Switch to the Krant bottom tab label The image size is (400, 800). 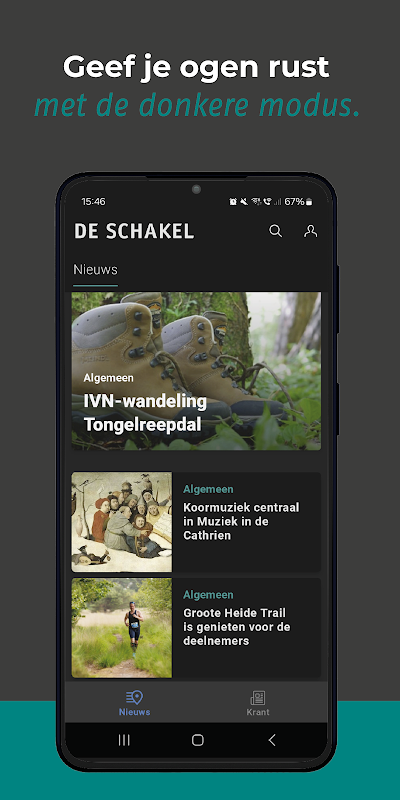pos(258,712)
